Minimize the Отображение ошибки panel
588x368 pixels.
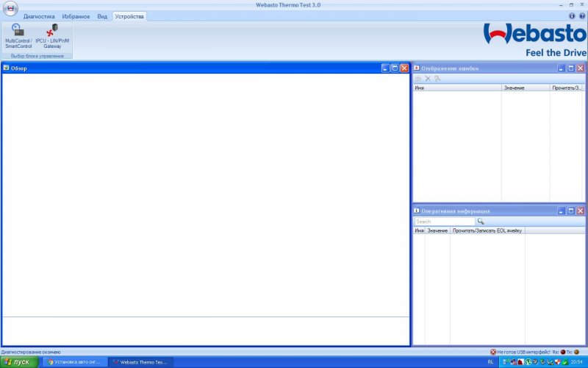pos(561,68)
